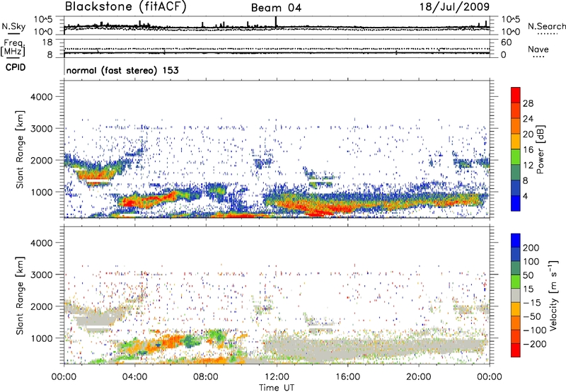The image size is (566, 392).
Task: Click the date "18/Jul/2009"
Action: tap(454, 6)
